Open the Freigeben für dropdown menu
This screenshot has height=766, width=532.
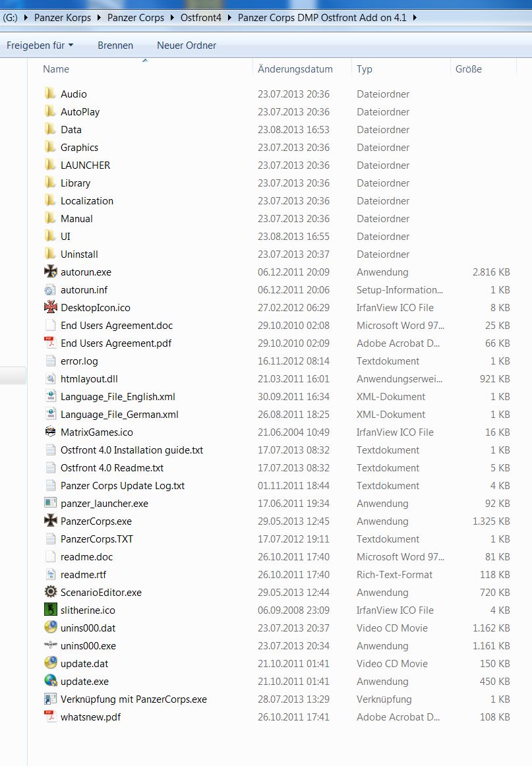tap(40, 45)
